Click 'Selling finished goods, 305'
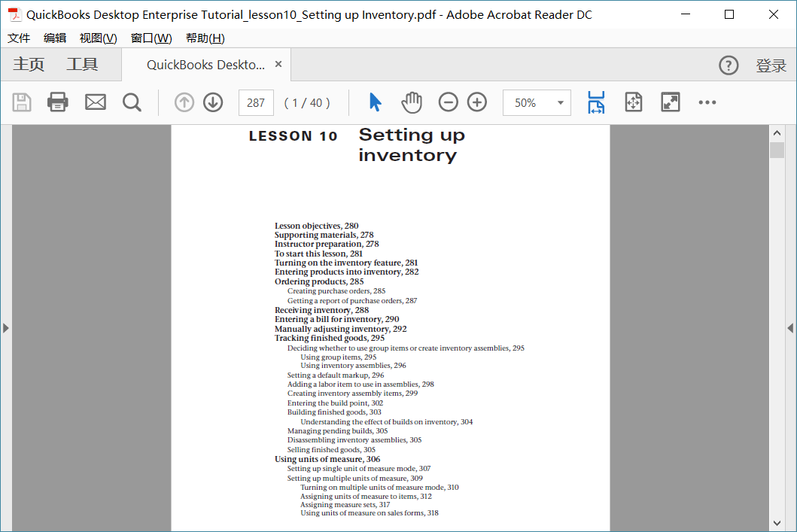The width and height of the screenshot is (797, 532). click(331, 450)
